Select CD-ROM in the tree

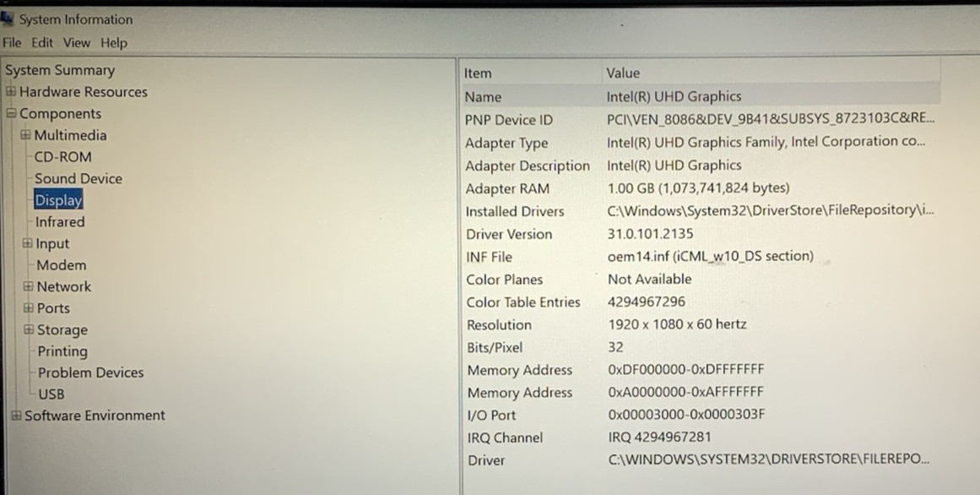pyautogui.click(x=62, y=156)
